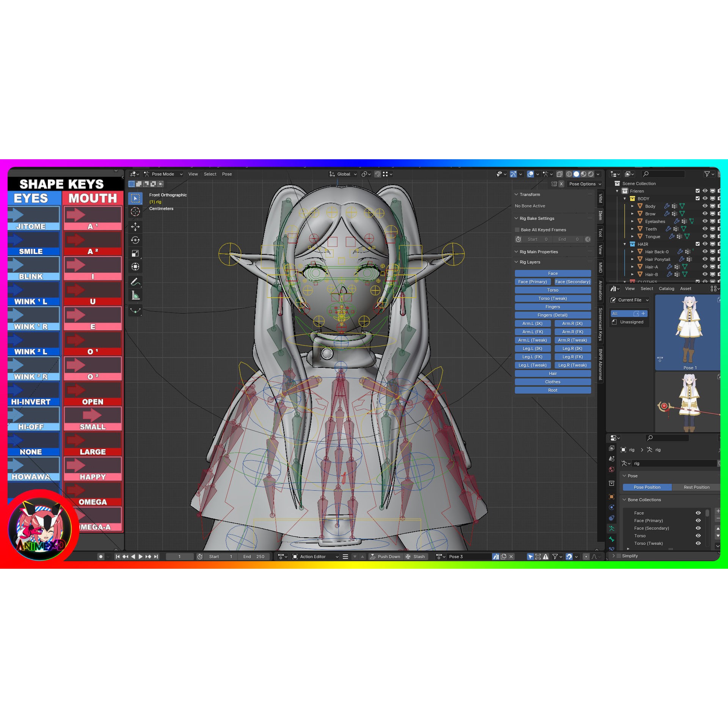Open Armature data properties tab
The width and height of the screenshot is (728, 728).
(x=612, y=528)
